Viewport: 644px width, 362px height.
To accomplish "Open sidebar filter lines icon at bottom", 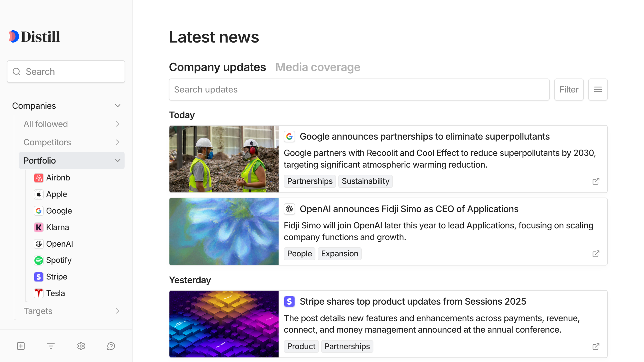I will point(51,346).
